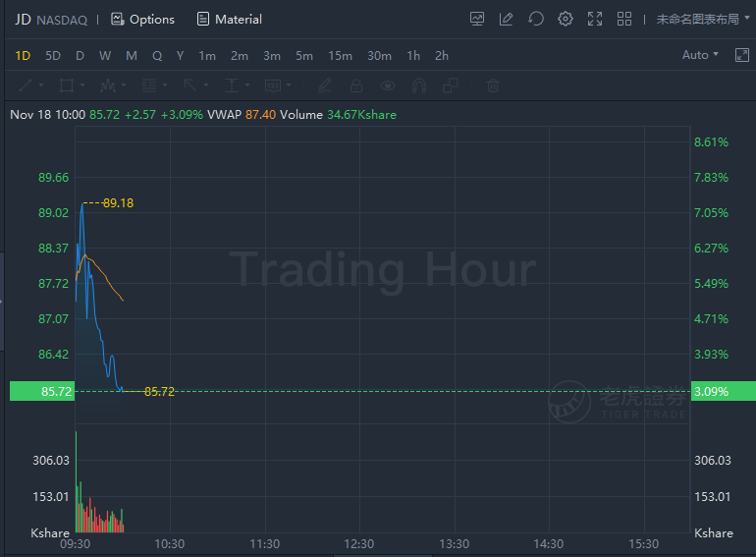Select the 30m interval
The width and height of the screenshot is (756, 557).
click(x=379, y=56)
